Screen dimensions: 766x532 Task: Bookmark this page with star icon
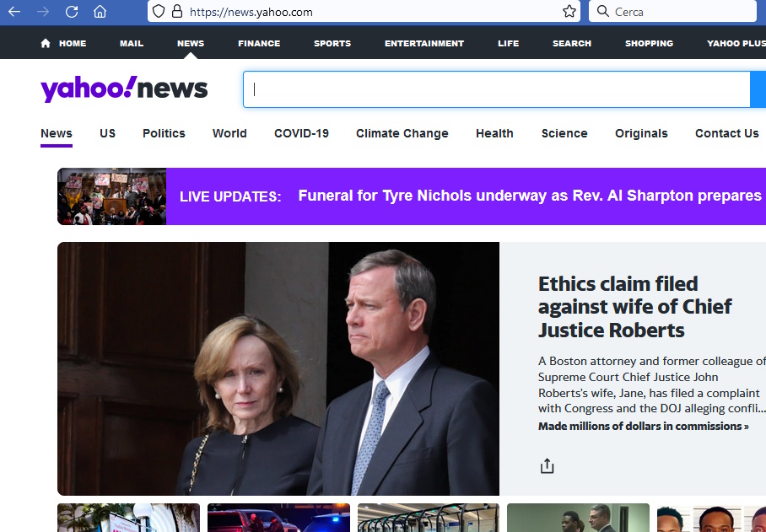[x=569, y=12]
